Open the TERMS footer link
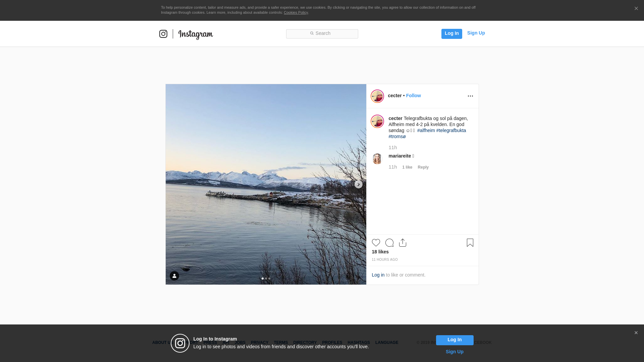The width and height of the screenshot is (644, 362). [x=281, y=343]
